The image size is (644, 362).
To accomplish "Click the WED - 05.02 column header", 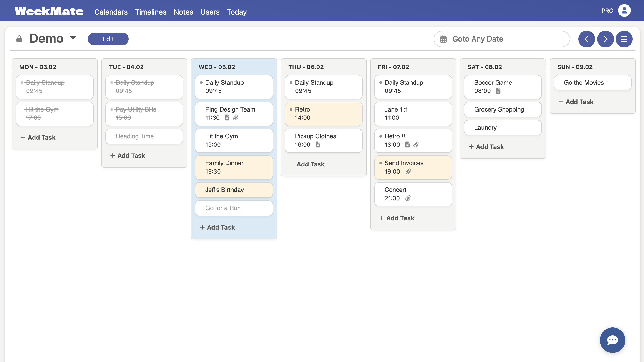I will pos(217,67).
